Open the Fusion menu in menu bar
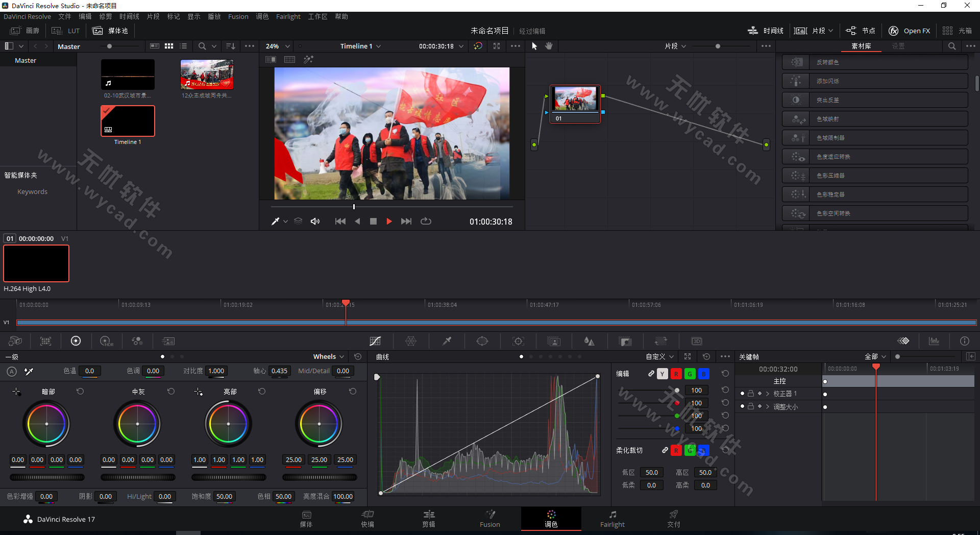The image size is (980, 535). [x=238, y=16]
